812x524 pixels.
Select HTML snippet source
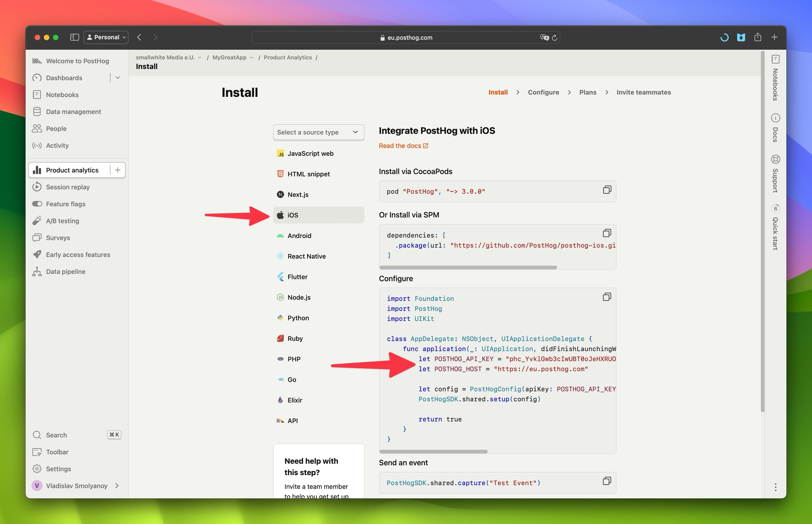tap(318, 174)
